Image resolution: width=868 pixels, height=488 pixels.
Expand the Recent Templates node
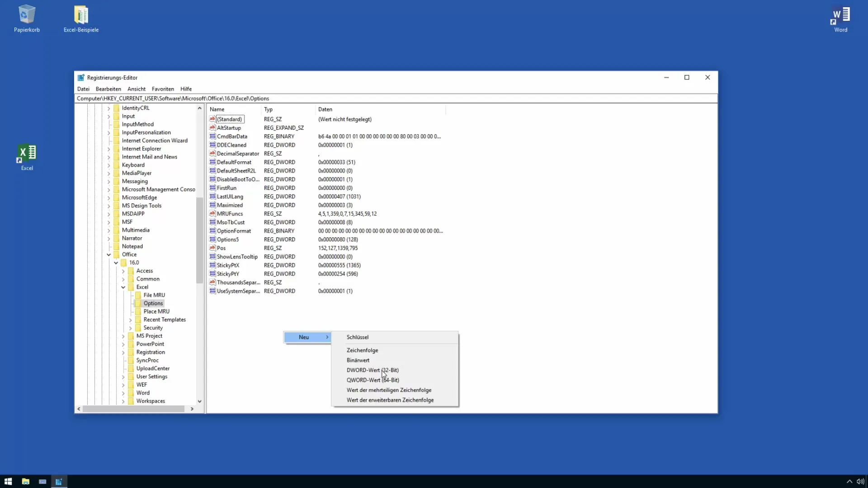[x=131, y=319]
